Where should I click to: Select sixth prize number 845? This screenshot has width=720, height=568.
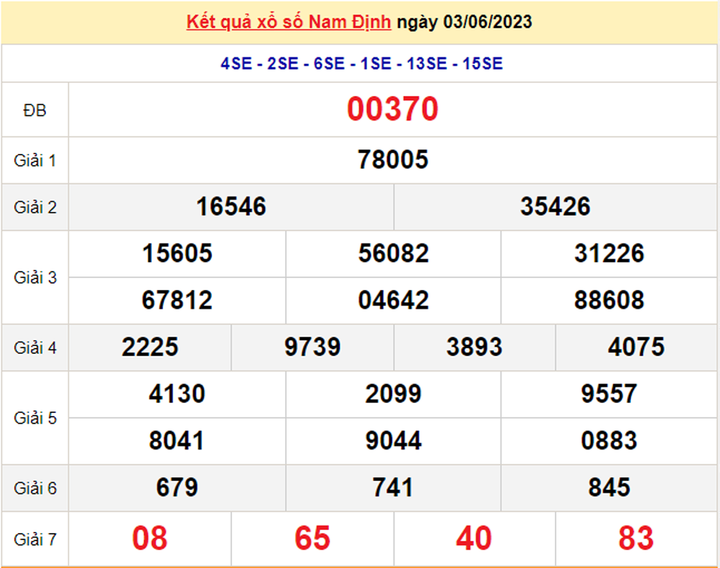[609, 488]
